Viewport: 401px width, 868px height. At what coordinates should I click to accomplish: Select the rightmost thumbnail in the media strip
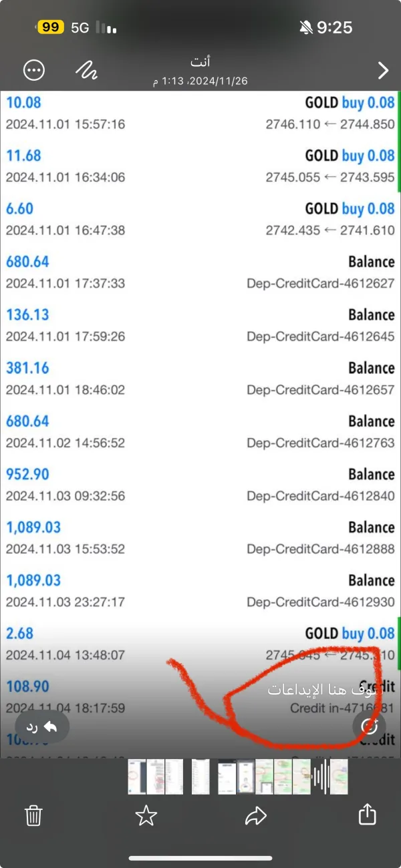[340, 777]
